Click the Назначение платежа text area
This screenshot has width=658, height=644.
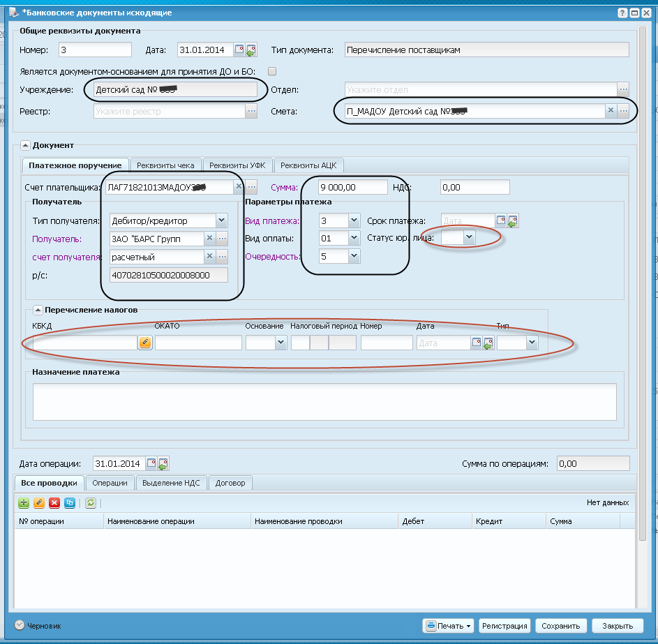[x=324, y=402]
